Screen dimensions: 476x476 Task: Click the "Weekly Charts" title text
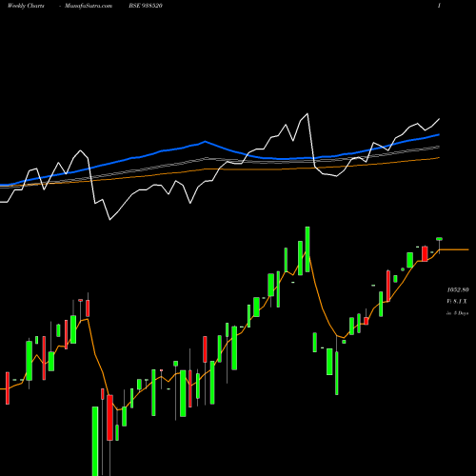coord(26,6)
